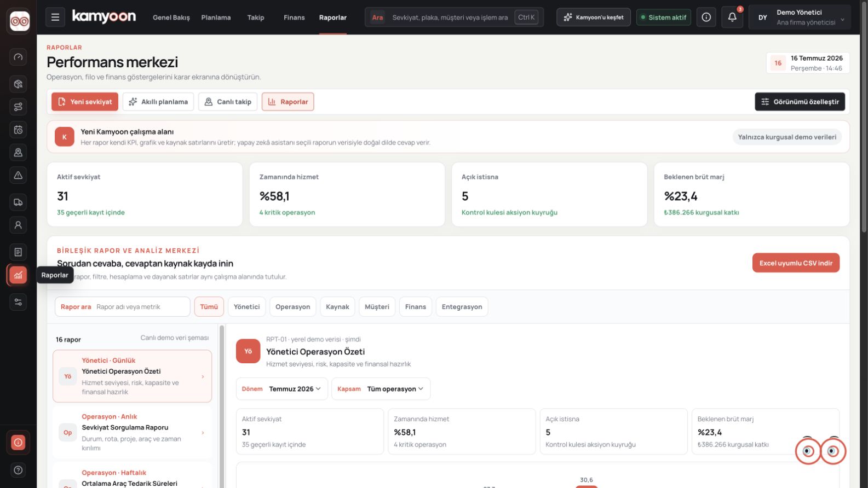The height and width of the screenshot is (488, 868).
Task: Toggle the hamburger menu button
Action: click(x=55, y=18)
